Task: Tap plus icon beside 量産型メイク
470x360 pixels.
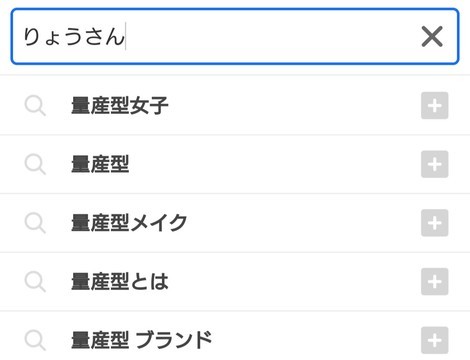Action: point(434,223)
